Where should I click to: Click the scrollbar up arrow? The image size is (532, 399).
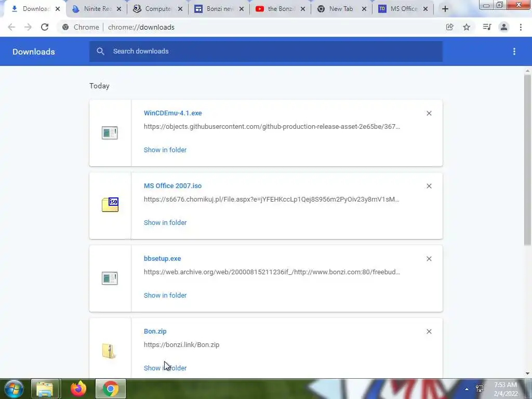coord(527,71)
